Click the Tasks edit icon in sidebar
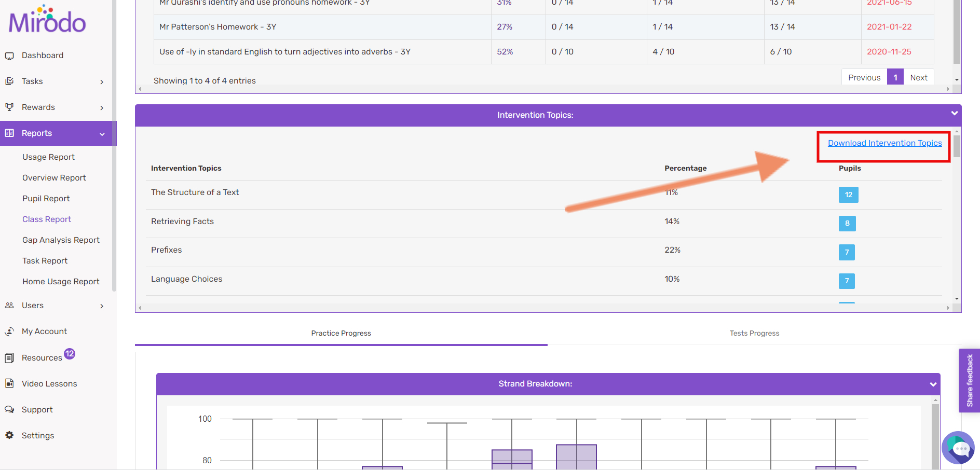980x470 pixels. pyautogui.click(x=9, y=81)
